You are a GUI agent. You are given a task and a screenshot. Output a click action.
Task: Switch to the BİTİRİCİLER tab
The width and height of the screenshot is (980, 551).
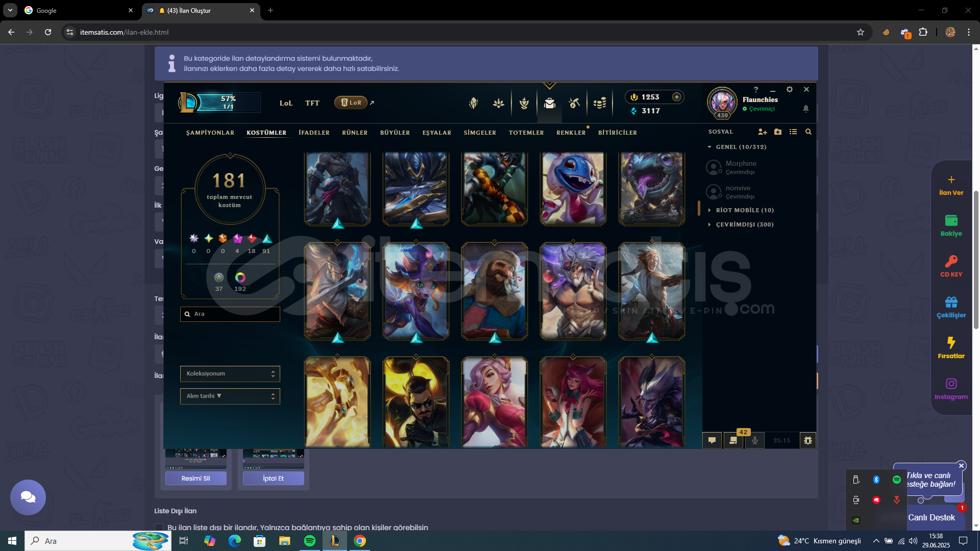(x=618, y=133)
